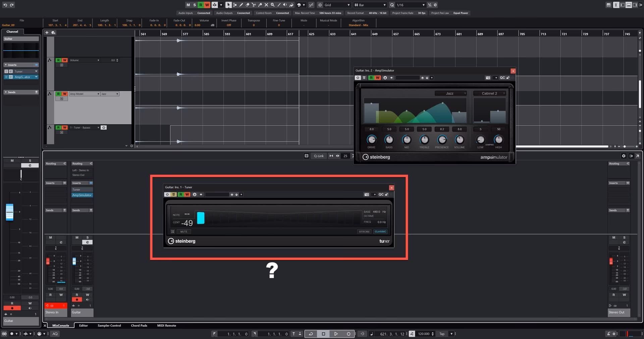Open the Q-Link panel in MixConsole
The width and height of the screenshot is (644, 339).
[x=318, y=156]
